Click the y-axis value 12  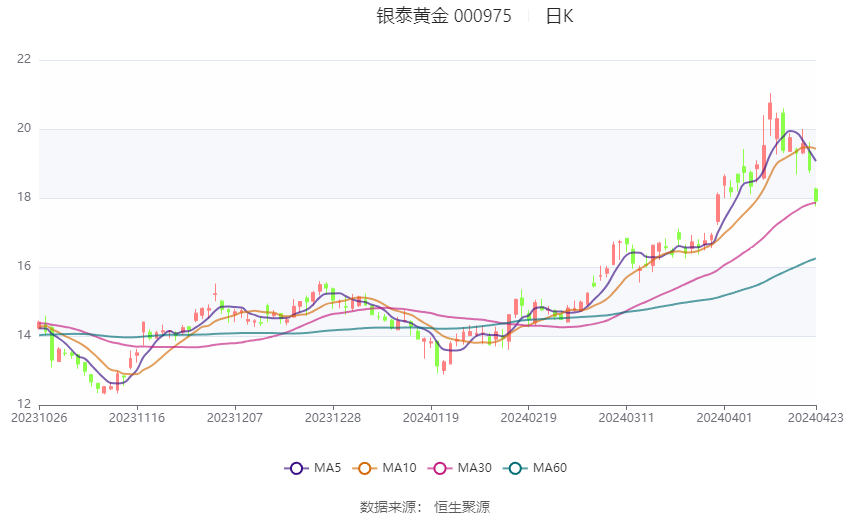pyautogui.click(x=24, y=404)
